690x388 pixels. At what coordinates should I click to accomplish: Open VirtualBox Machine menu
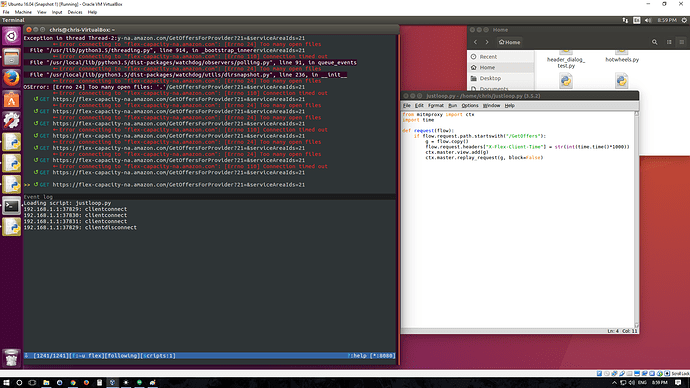[x=23, y=12]
